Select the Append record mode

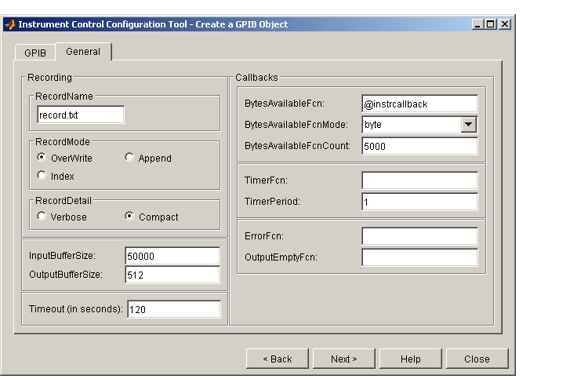point(129,157)
